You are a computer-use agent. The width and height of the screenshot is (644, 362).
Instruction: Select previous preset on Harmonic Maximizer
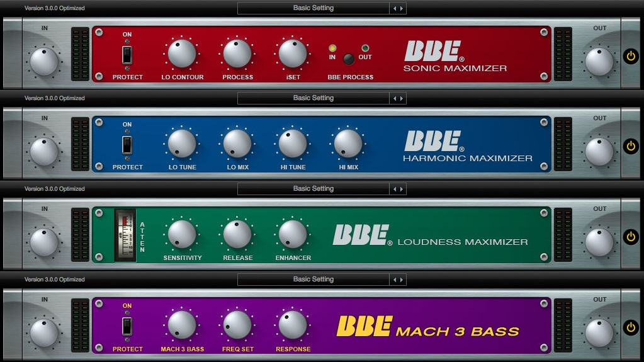coord(395,99)
